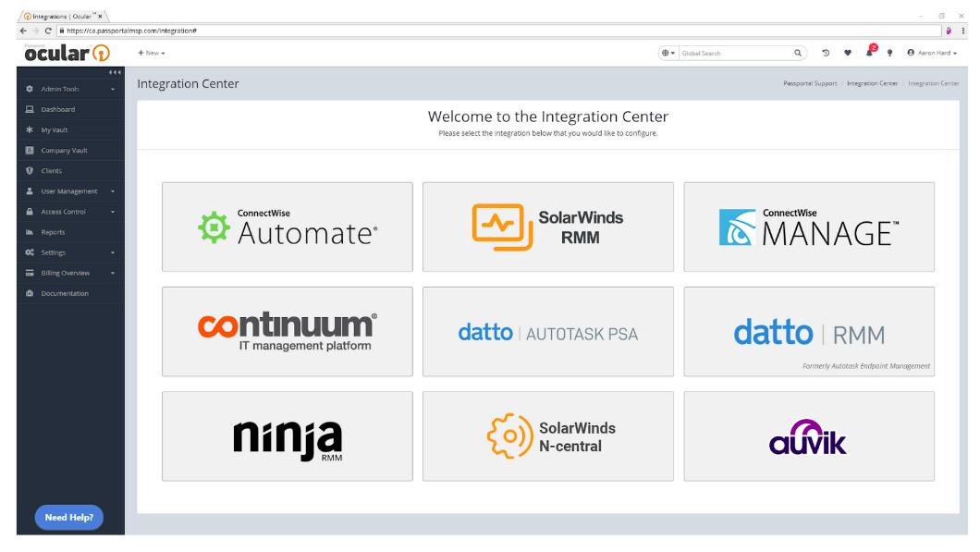Open Company Vault from the sidebar
Viewport: 980px width, 552px height.
tap(65, 151)
